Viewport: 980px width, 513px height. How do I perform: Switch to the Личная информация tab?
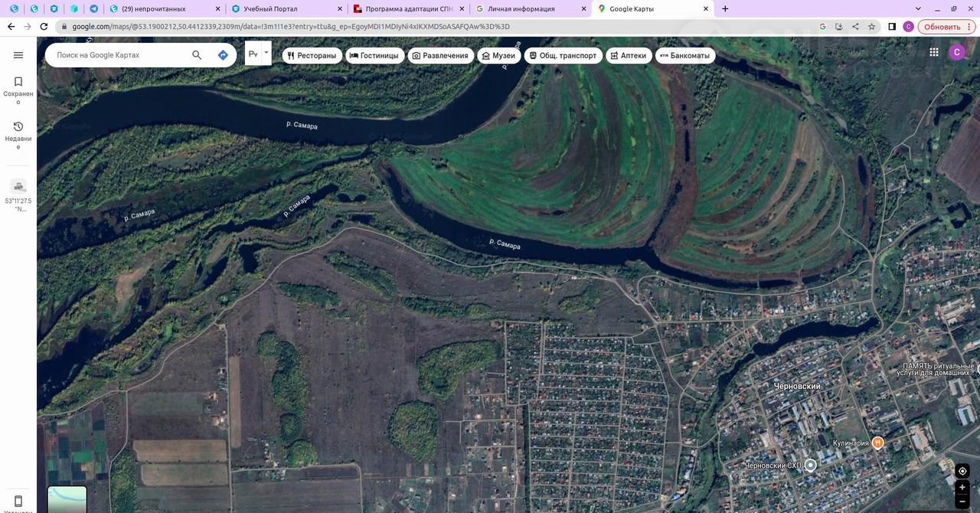tap(528, 9)
